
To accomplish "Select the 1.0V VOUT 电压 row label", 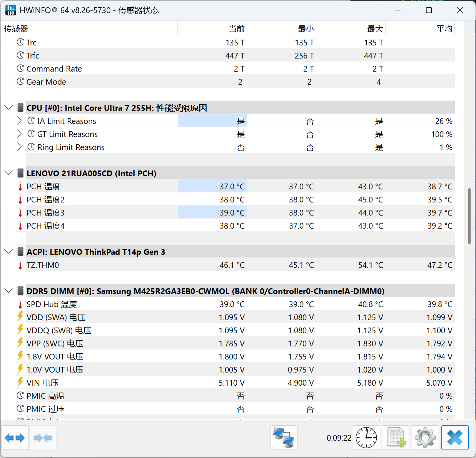I will pos(55,370).
